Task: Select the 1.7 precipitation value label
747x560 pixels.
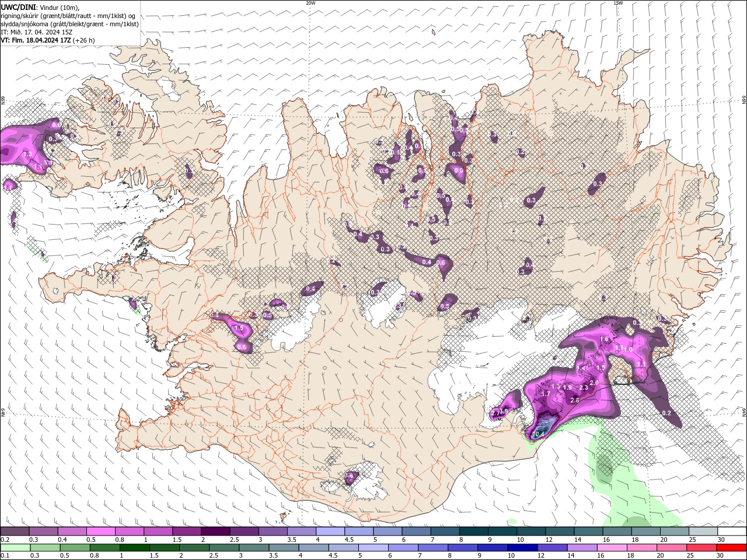Action: [546, 394]
